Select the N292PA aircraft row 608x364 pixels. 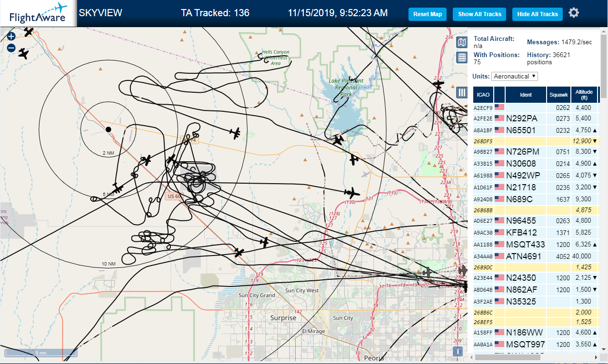[x=536, y=118]
